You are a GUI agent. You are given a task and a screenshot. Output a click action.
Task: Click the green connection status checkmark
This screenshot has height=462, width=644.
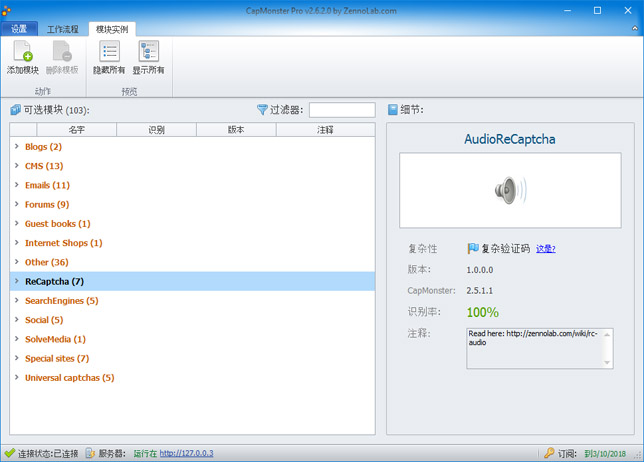tap(9, 453)
